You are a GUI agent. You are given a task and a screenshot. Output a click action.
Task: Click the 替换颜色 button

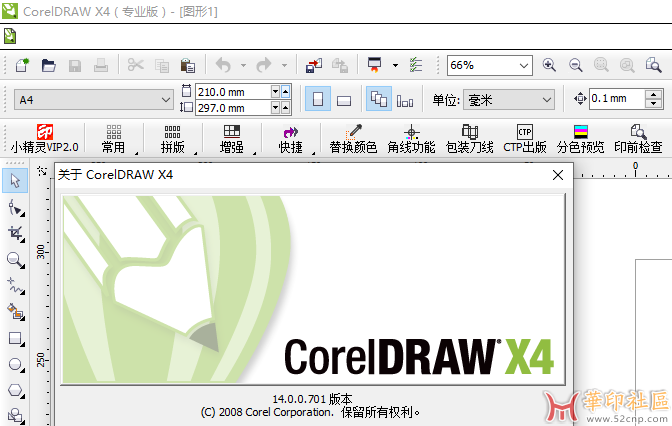pyautogui.click(x=353, y=139)
